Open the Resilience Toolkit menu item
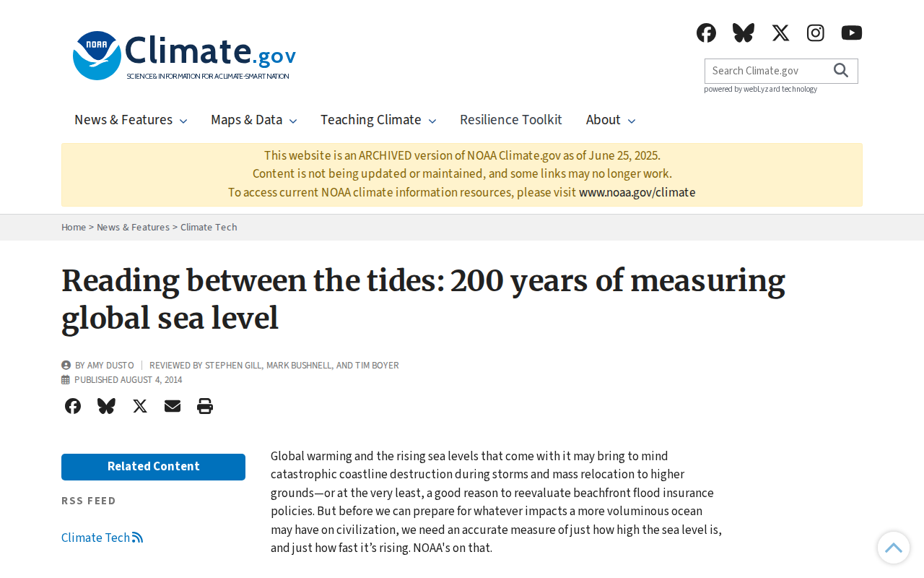 [x=511, y=120]
